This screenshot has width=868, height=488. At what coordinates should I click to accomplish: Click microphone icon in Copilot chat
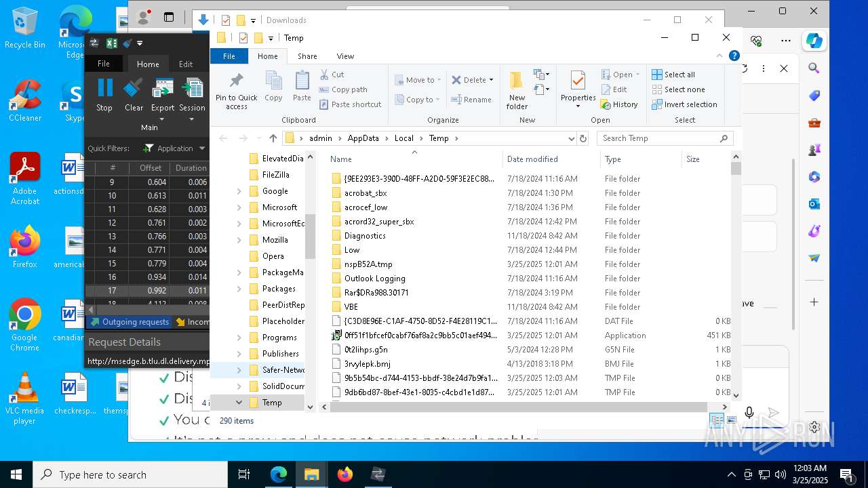[x=749, y=413]
